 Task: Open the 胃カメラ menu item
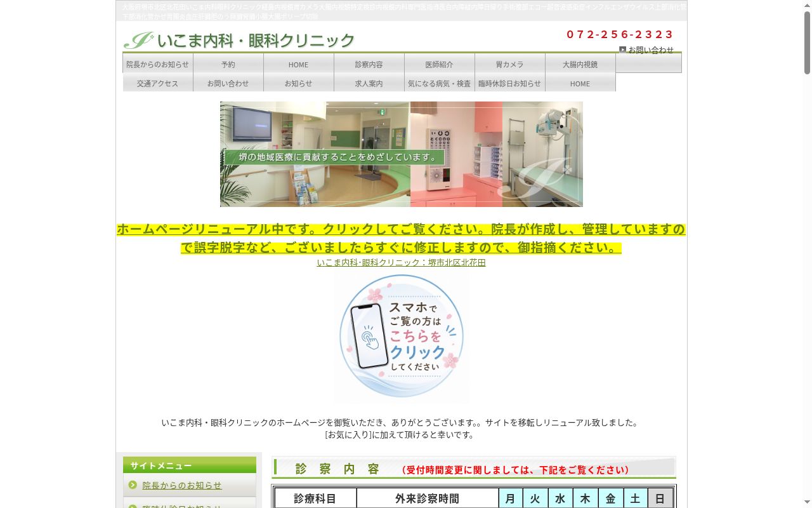510,64
